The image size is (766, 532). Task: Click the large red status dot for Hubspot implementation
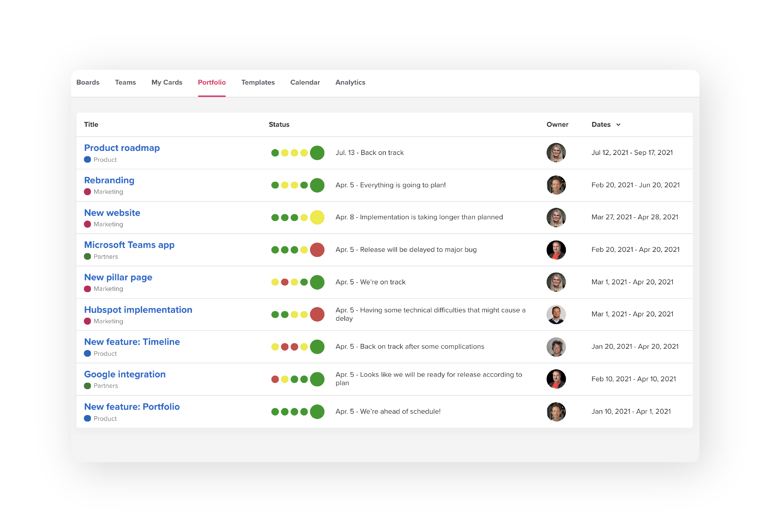tap(317, 314)
